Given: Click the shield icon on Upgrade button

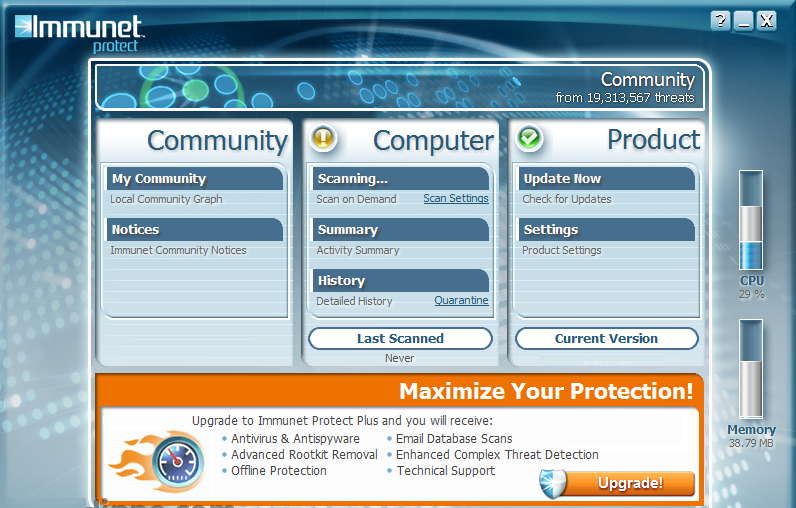Looking at the screenshot, I should (553, 483).
